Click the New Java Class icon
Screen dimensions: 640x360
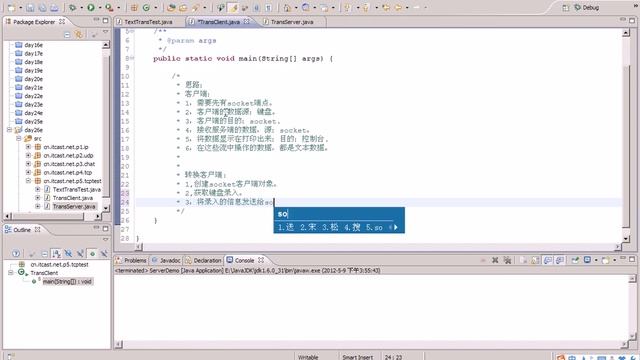point(146,7)
